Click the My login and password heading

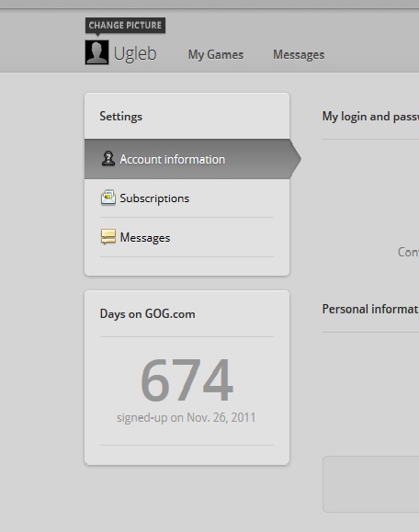[370, 117]
